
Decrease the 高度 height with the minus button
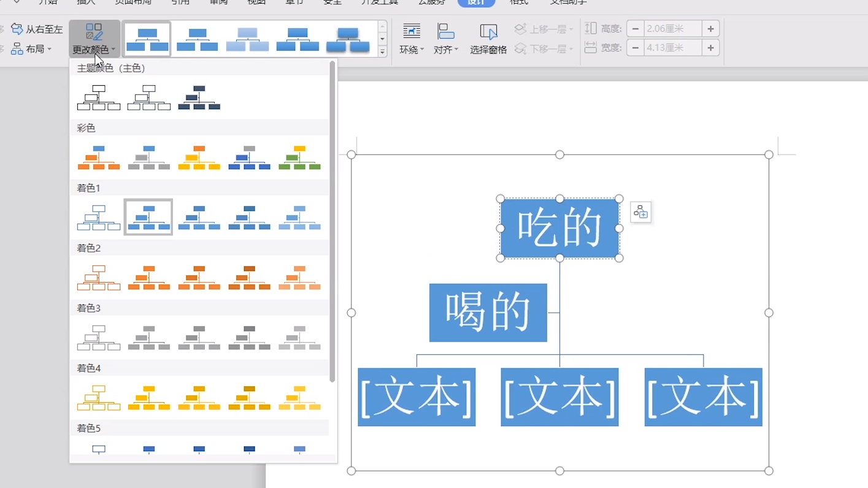tap(636, 29)
